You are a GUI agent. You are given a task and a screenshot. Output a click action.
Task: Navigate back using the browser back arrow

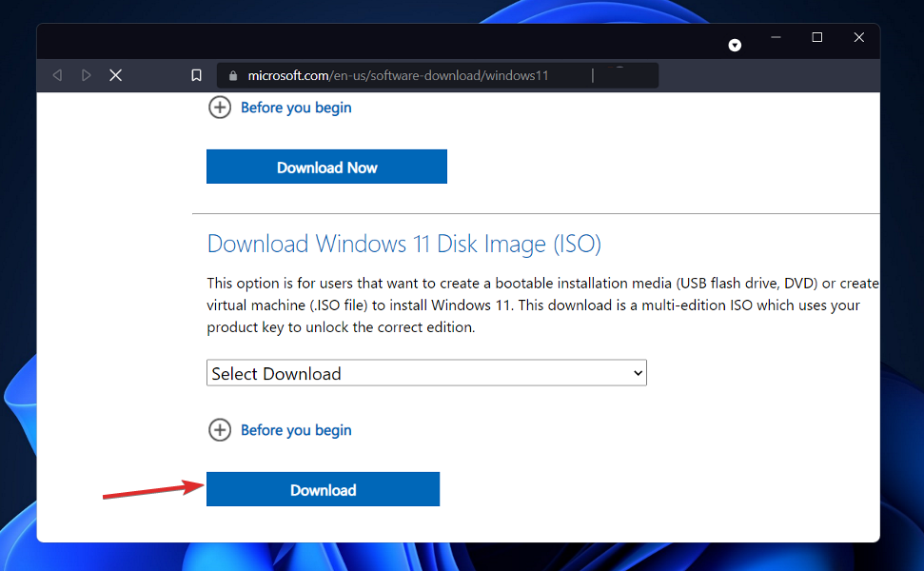pyautogui.click(x=56, y=74)
